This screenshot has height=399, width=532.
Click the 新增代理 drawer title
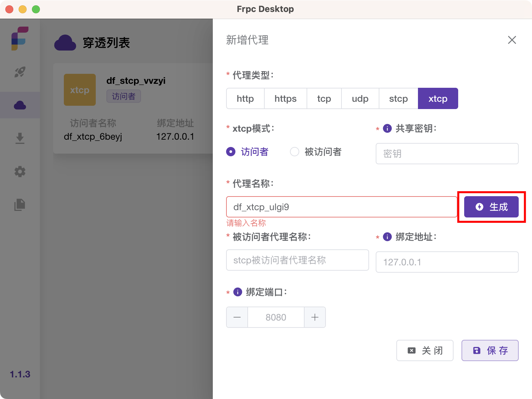tap(247, 40)
